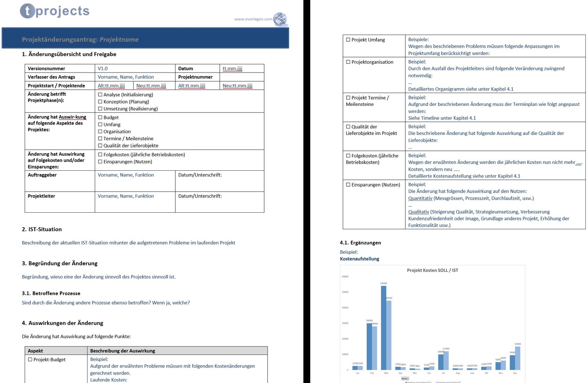Click the heading 4. Auswirkungen der Änderung

click(62, 323)
